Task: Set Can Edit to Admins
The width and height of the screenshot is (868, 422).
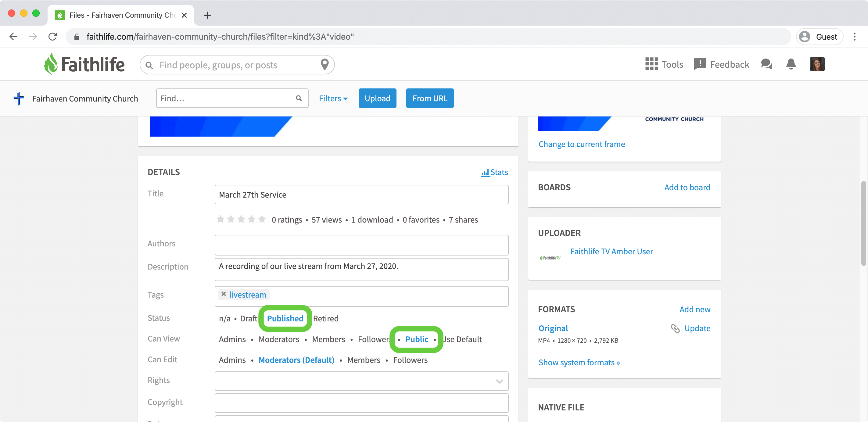Action: [232, 360]
